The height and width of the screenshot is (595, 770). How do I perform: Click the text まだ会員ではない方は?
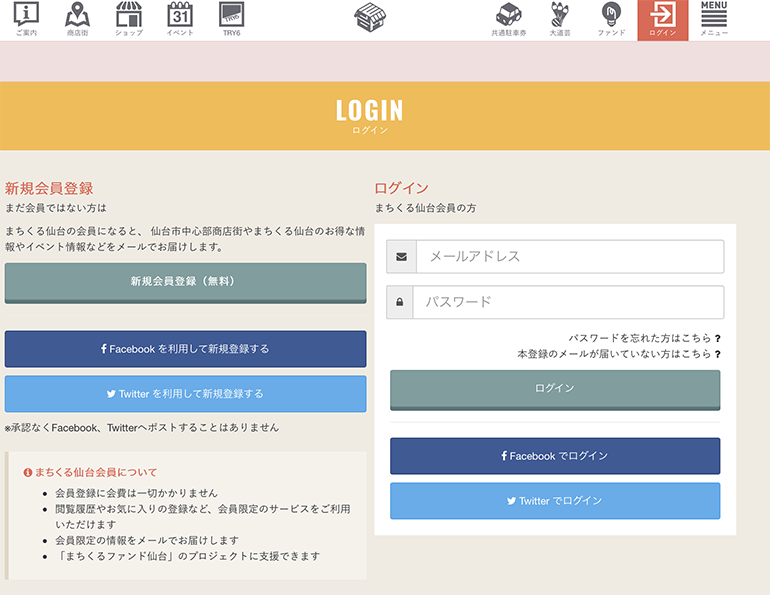point(55,208)
